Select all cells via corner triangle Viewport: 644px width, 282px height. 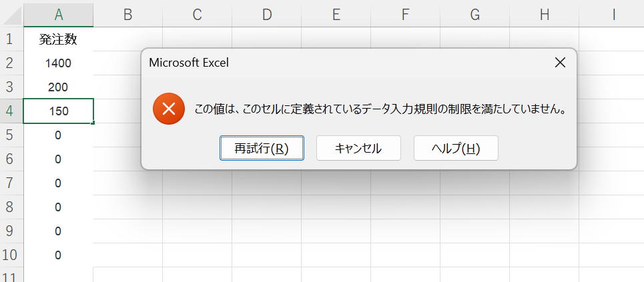pos(11,15)
